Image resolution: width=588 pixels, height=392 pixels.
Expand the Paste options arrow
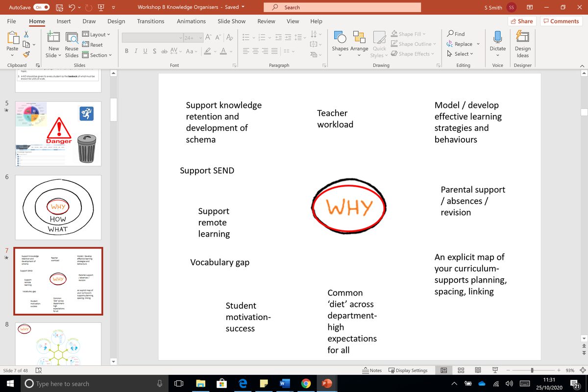pyautogui.click(x=12, y=55)
